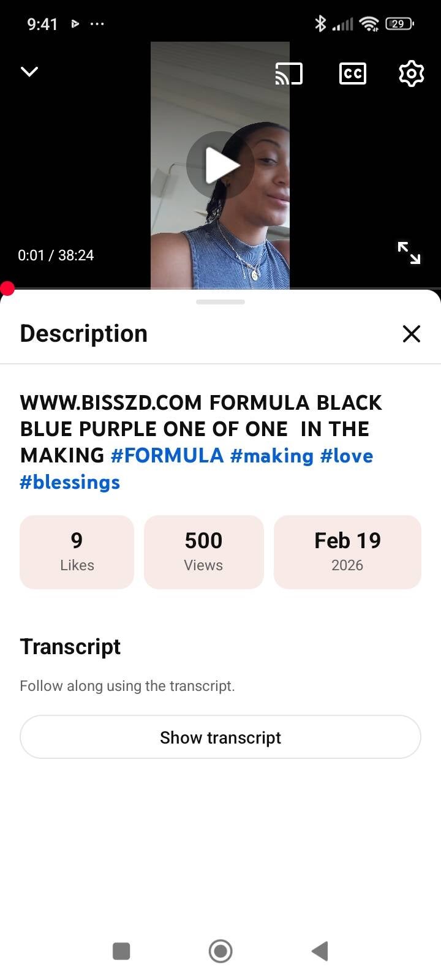The height and width of the screenshot is (980, 441).
Task: Tap the Android back triangle button
Action: pyautogui.click(x=320, y=951)
